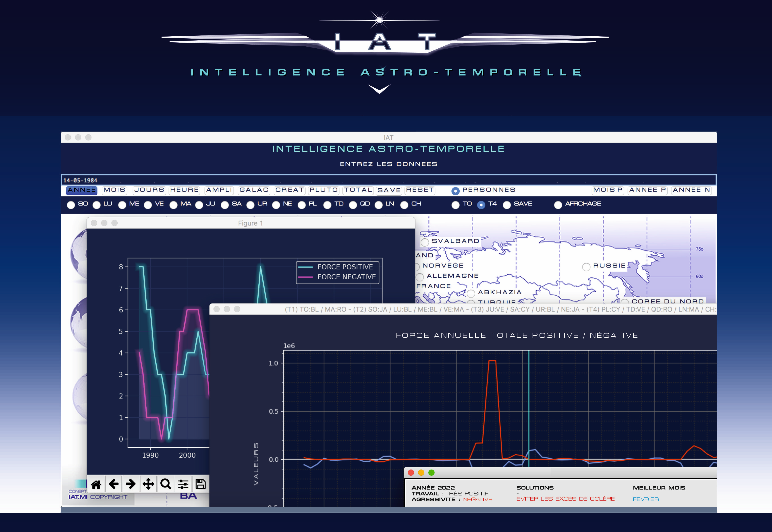Image resolution: width=772 pixels, height=532 pixels.
Task: Open the AMPLI view button
Action: (x=219, y=190)
